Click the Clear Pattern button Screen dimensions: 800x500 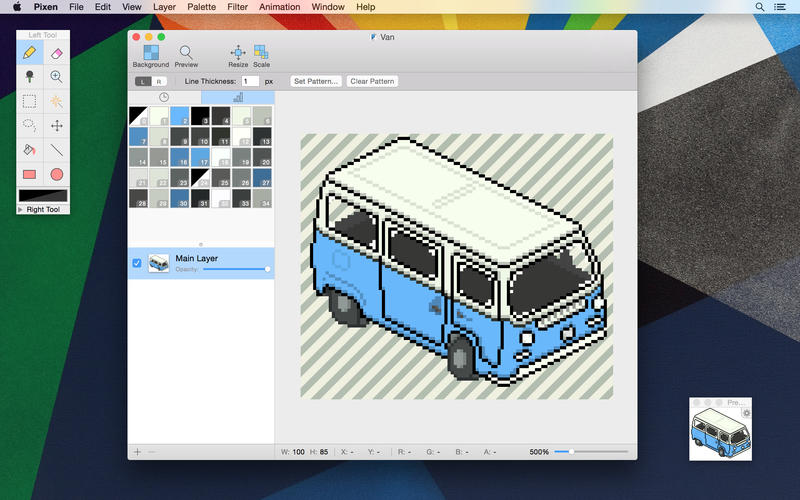click(x=372, y=81)
